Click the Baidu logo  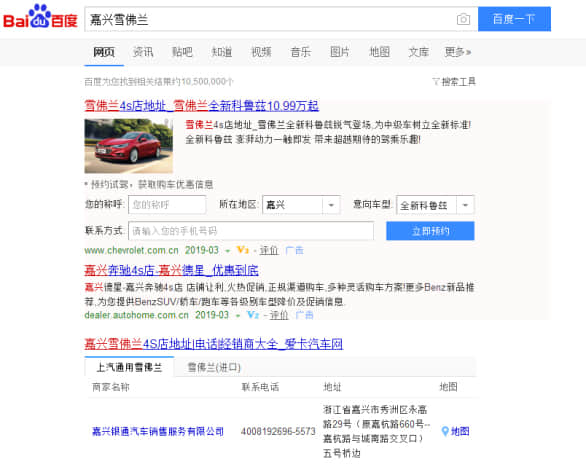coord(40,17)
